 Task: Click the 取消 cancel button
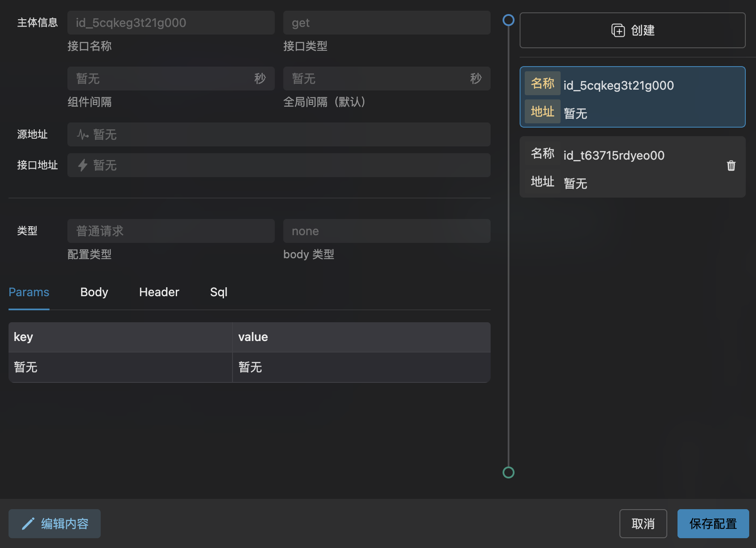click(643, 524)
